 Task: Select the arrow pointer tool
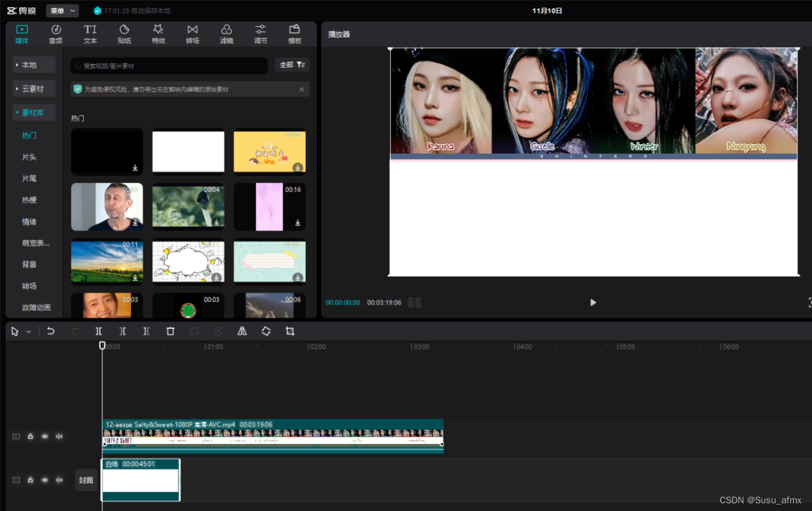pos(15,331)
